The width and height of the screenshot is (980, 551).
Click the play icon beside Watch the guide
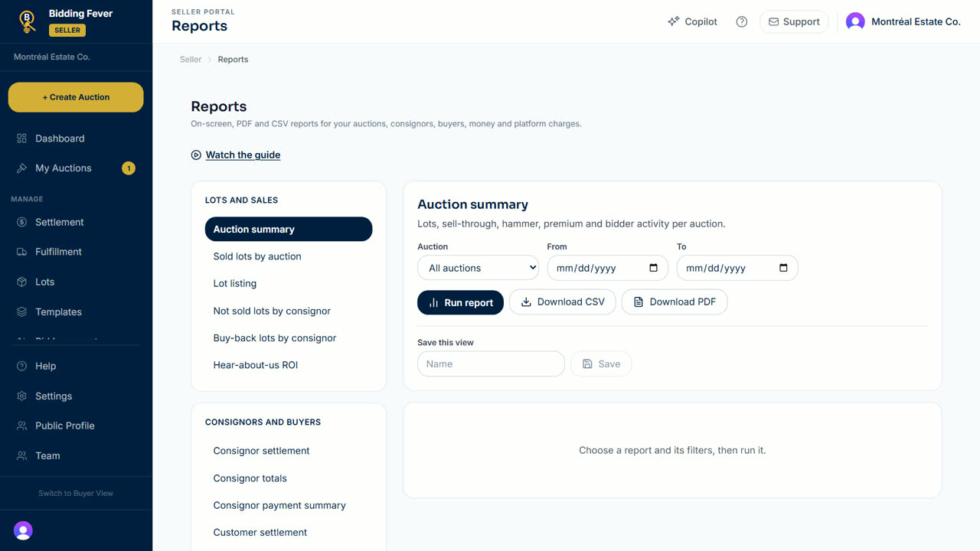pyautogui.click(x=196, y=155)
